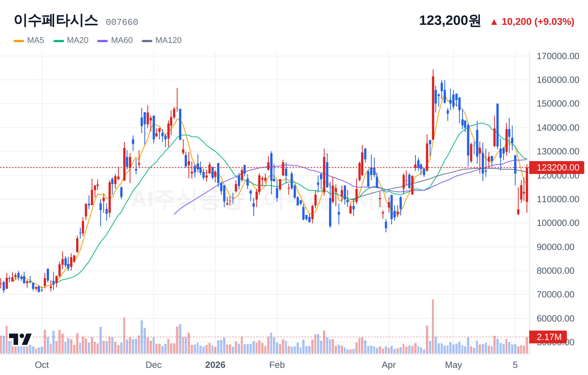Screen dimensions: 588x375
Task: Click the 90000.00 price axis label
Action: pos(556,247)
